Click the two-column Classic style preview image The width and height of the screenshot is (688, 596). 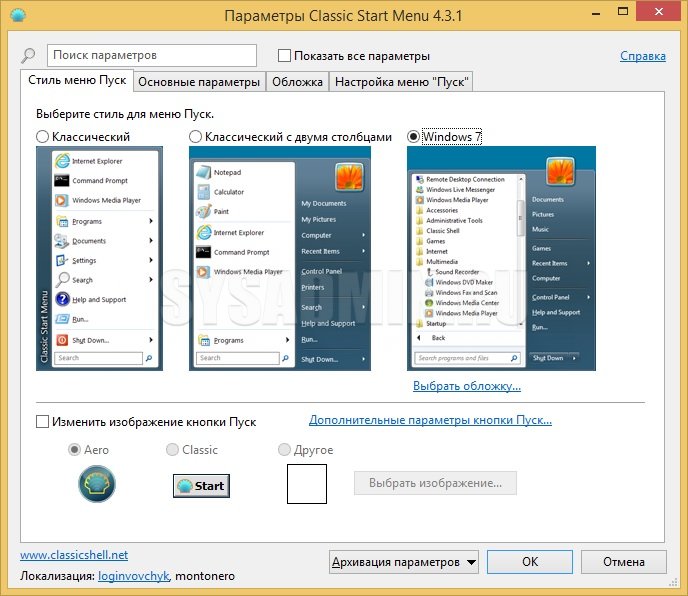tap(279, 258)
